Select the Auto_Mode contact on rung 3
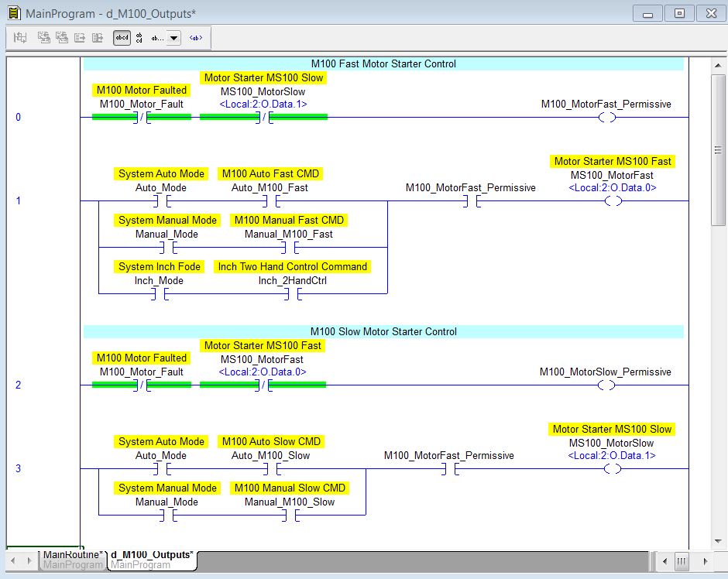The height and width of the screenshot is (579, 728). click(x=162, y=469)
